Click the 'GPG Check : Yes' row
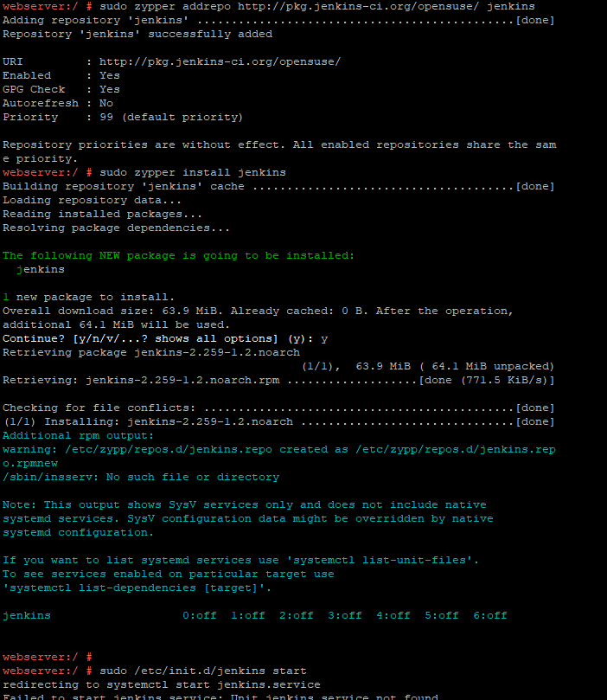This screenshot has width=607, height=700. [61, 89]
